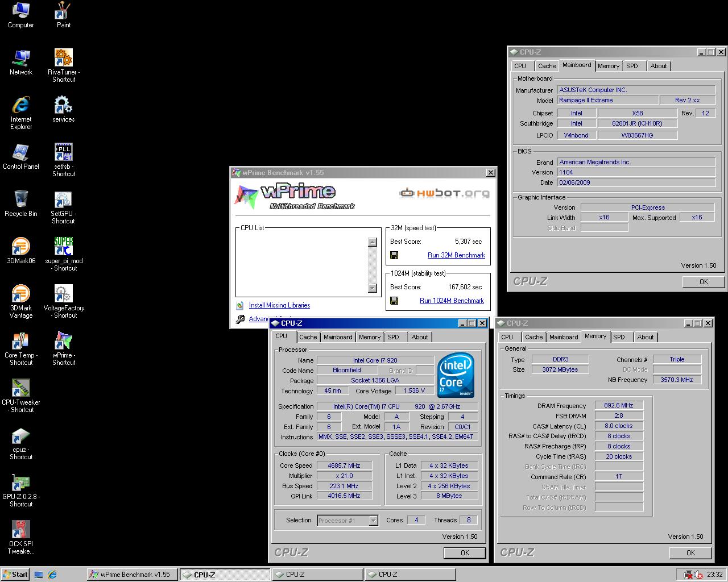
Task: Click the Run 32M Benchmark link
Action: pyautogui.click(x=456, y=256)
